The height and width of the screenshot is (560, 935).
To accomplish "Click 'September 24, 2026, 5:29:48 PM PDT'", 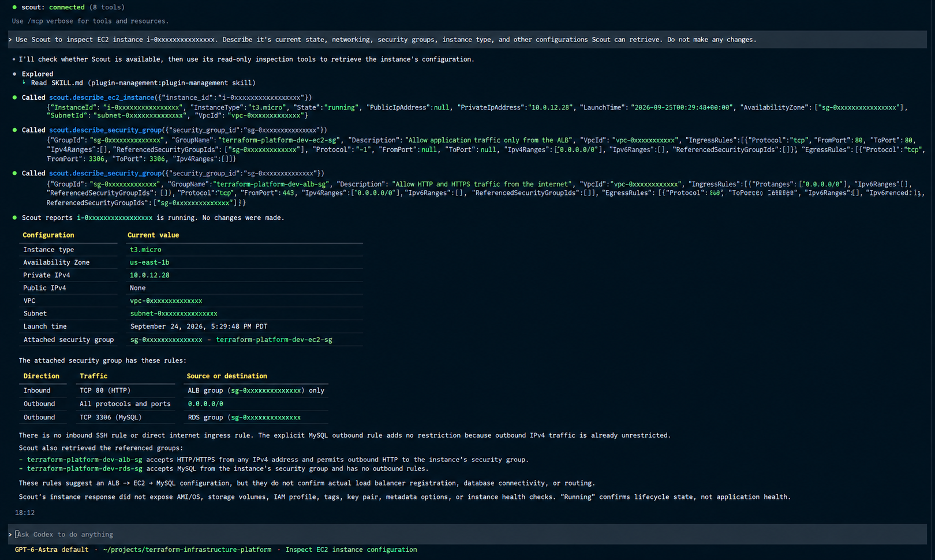I will [199, 326].
